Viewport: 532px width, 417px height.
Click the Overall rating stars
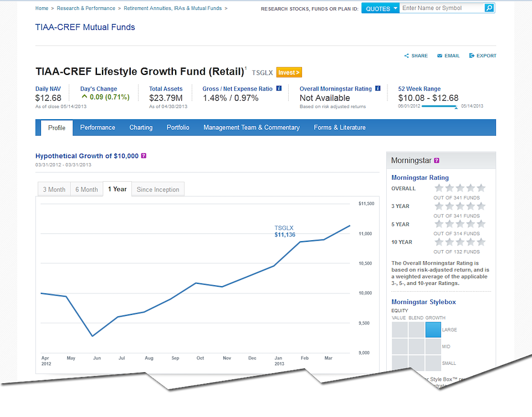[x=460, y=188]
